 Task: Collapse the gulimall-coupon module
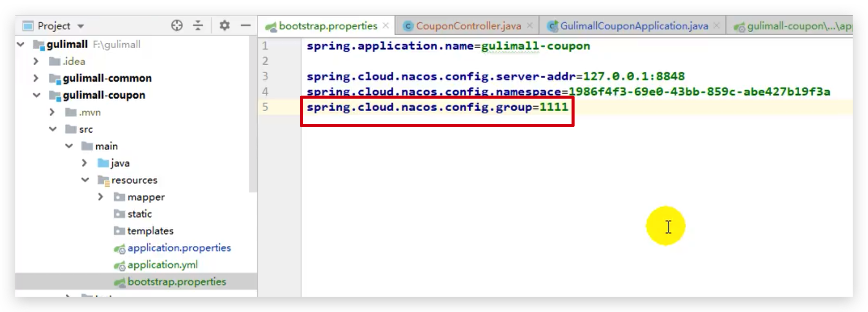(x=37, y=95)
